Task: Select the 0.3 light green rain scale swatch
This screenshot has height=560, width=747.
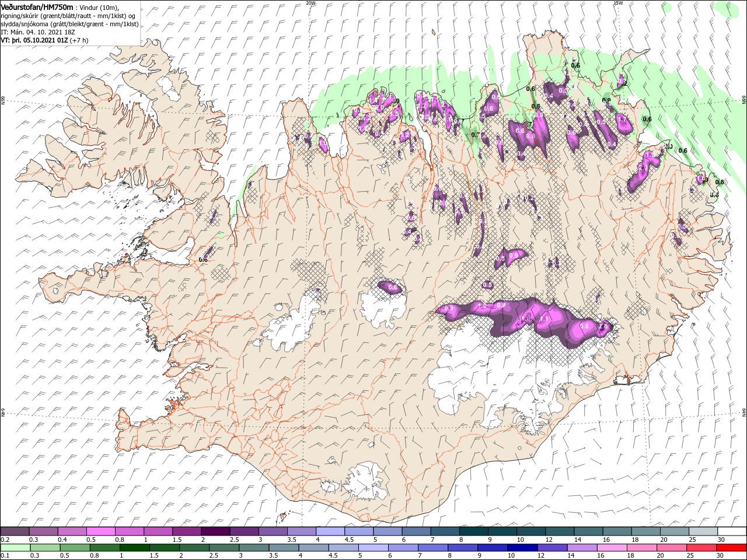Action: (45, 548)
